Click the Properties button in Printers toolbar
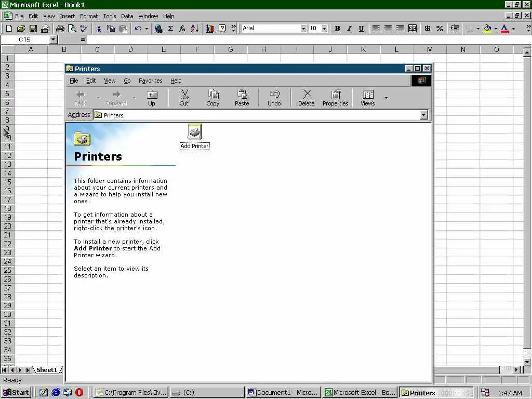532x399 pixels. (335, 98)
